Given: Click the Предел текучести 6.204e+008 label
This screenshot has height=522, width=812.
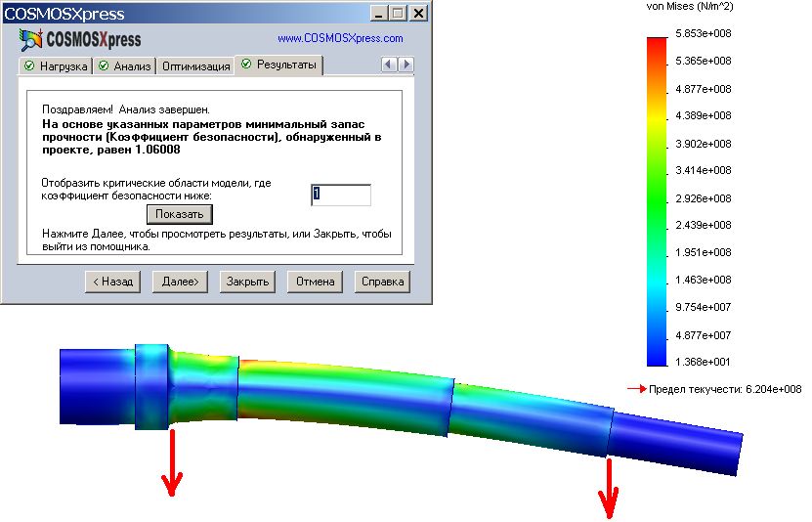Looking at the screenshot, I should pos(725,389).
